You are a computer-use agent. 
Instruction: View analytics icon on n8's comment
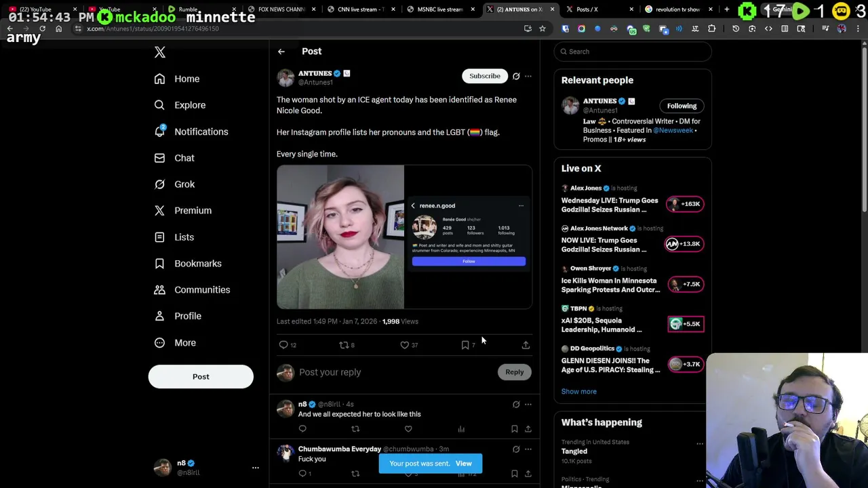pos(461,428)
